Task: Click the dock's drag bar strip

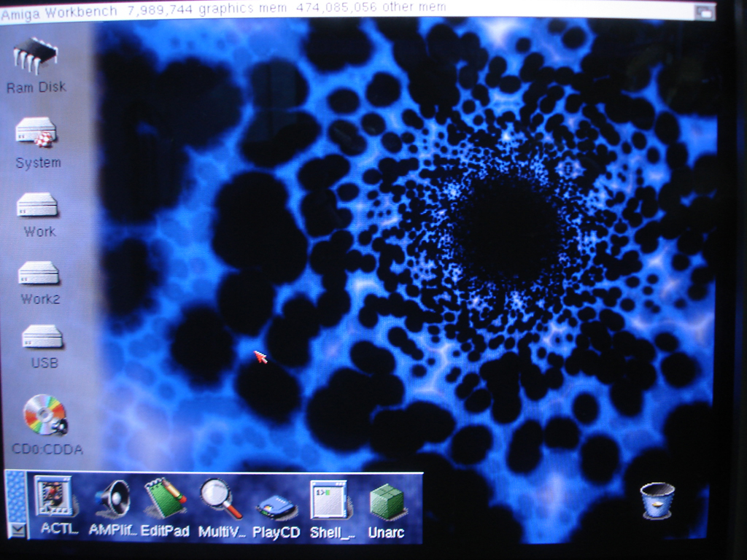Action: pyautogui.click(x=17, y=497)
